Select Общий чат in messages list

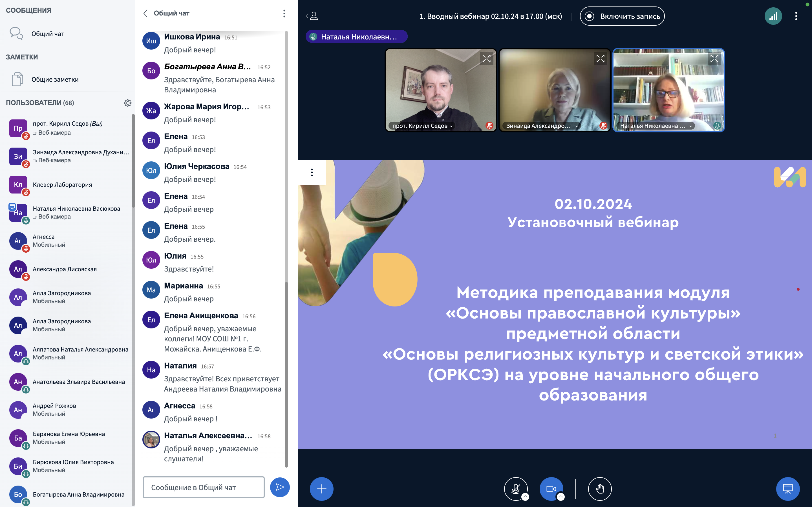coord(48,34)
